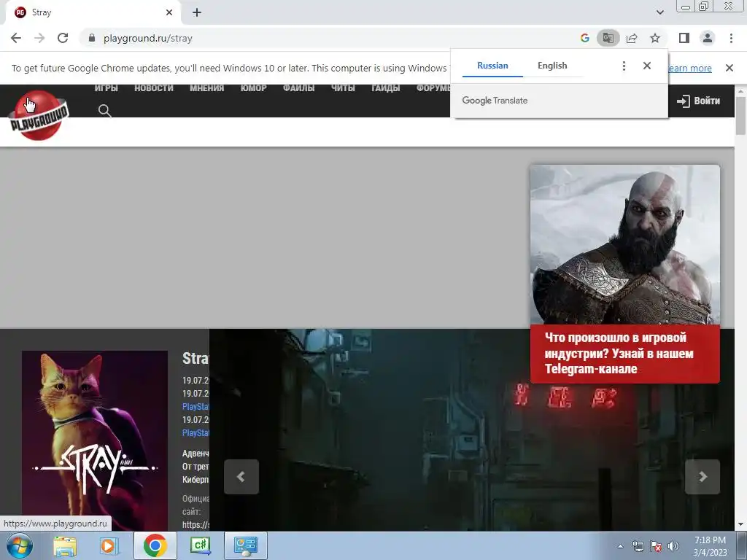Click the scrollbar down arrow
This screenshot has height=560, width=747.
740,524
